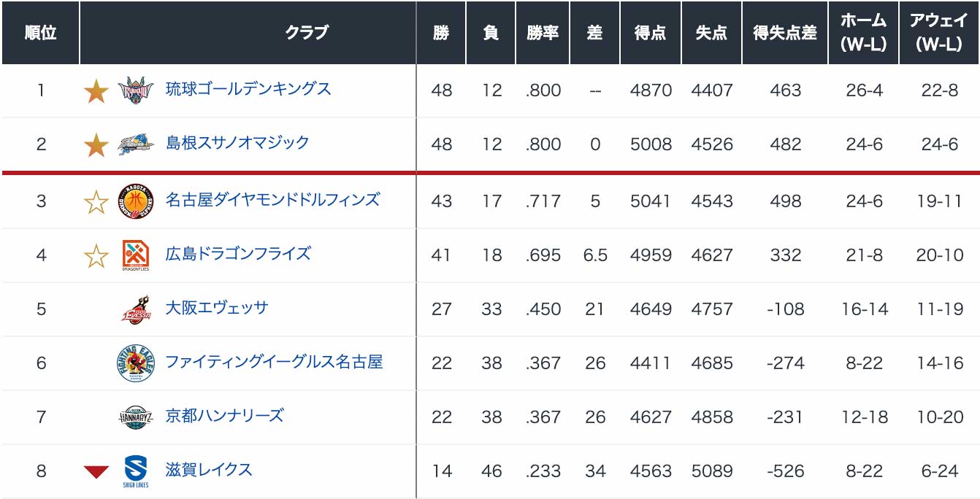The height and width of the screenshot is (499, 980).
Task: Open the 名古屋ダイヤモンドドルフィンズ link
Action: pos(273,199)
